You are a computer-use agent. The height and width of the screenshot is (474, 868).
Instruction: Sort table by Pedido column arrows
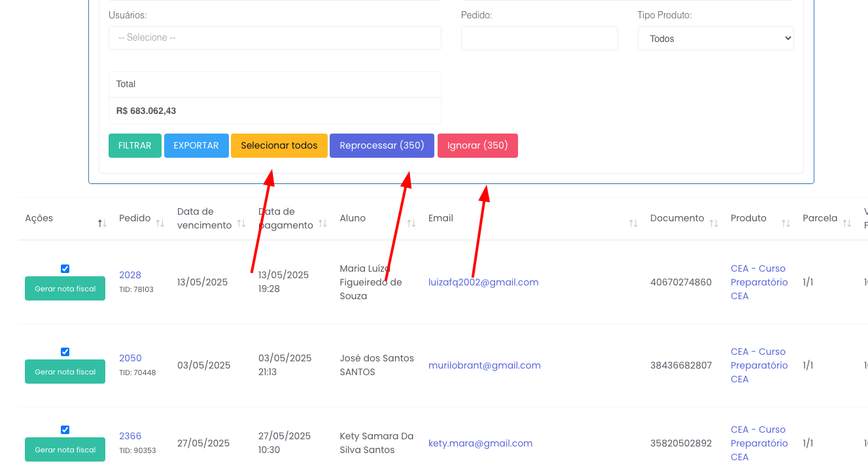tap(160, 224)
